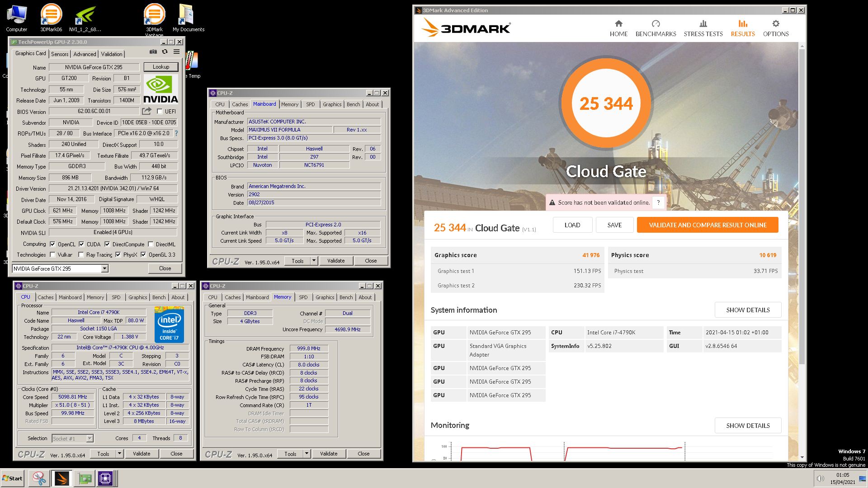Open 3DMark RESULTS section
The width and height of the screenshot is (868, 488).
[743, 28]
